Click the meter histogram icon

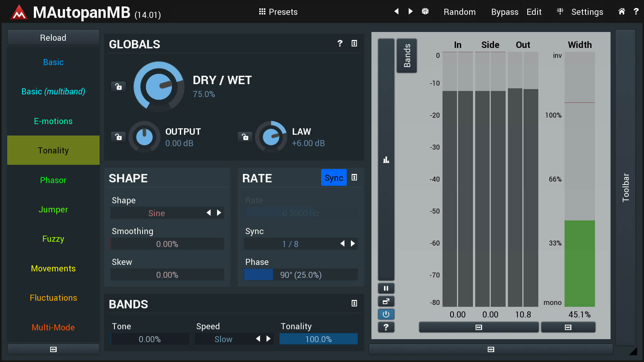(386, 159)
